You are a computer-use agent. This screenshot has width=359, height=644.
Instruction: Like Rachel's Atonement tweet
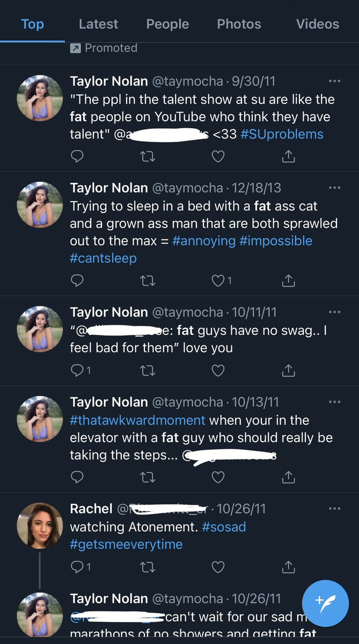tap(217, 567)
